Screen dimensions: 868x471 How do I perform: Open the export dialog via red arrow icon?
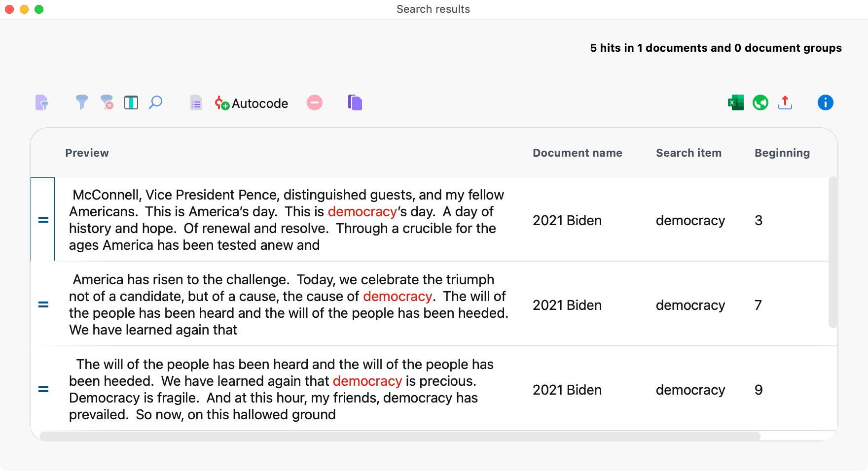[785, 102]
